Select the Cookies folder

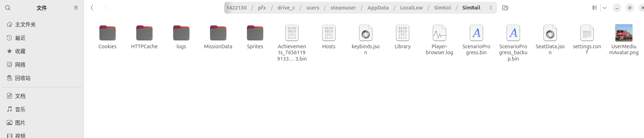(x=108, y=33)
